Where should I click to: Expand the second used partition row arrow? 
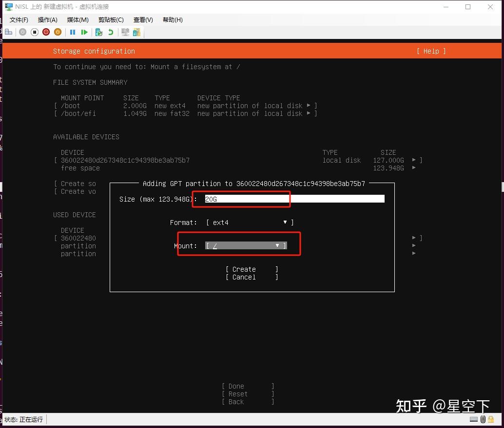(x=414, y=253)
